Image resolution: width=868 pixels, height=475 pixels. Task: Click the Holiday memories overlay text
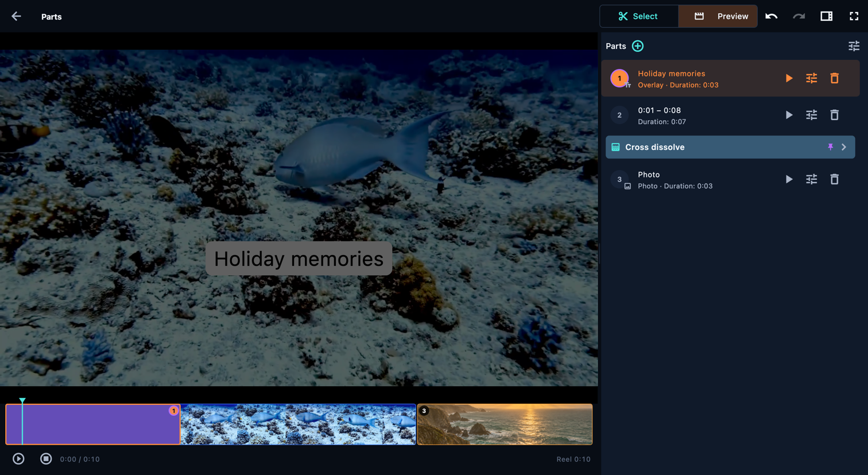pos(299,258)
